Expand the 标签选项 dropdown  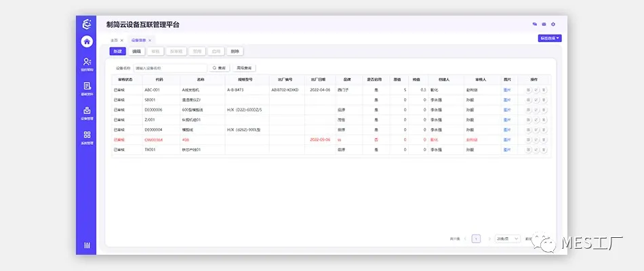tap(549, 39)
